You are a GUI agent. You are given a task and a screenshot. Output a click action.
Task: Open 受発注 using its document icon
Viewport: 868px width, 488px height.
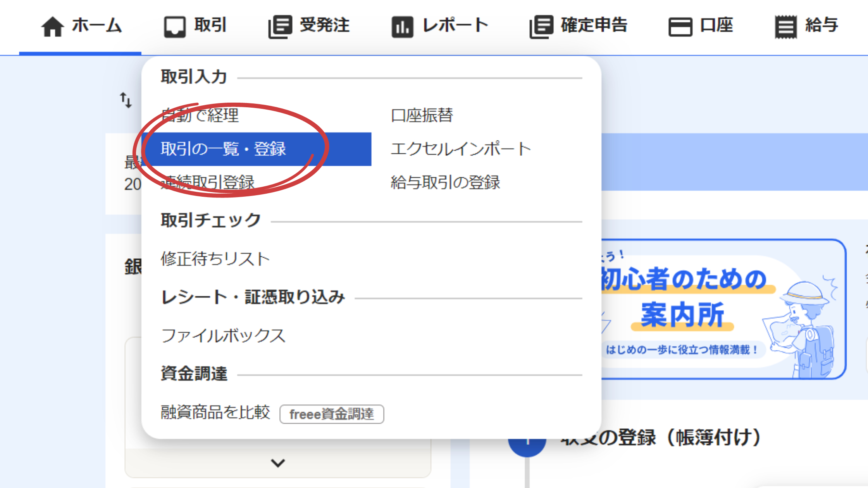click(x=281, y=25)
